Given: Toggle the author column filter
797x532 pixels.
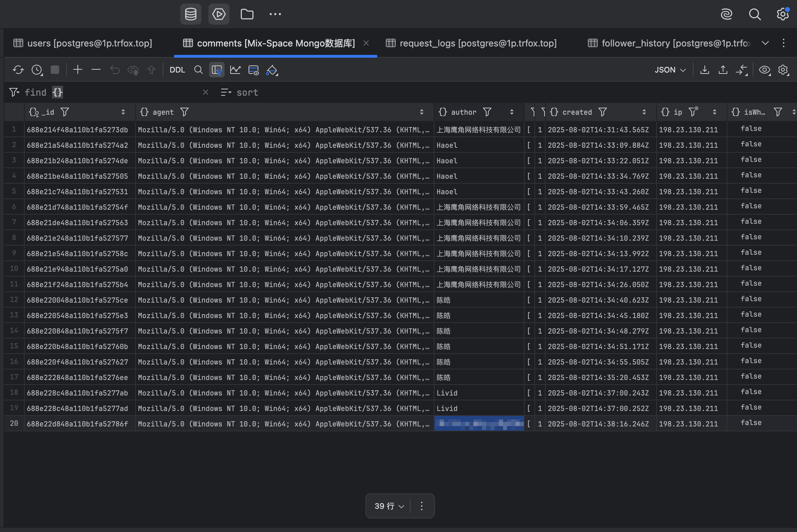Looking at the screenshot, I should pyautogui.click(x=487, y=112).
